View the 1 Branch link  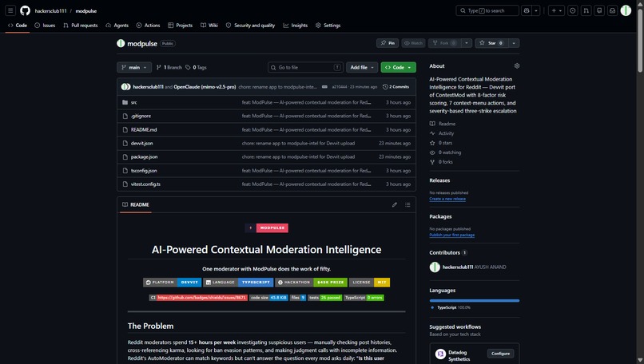tap(169, 67)
